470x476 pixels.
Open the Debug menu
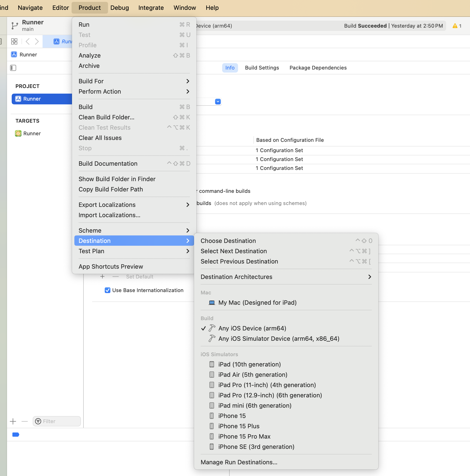pyautogui.click(x=119, y=8)
